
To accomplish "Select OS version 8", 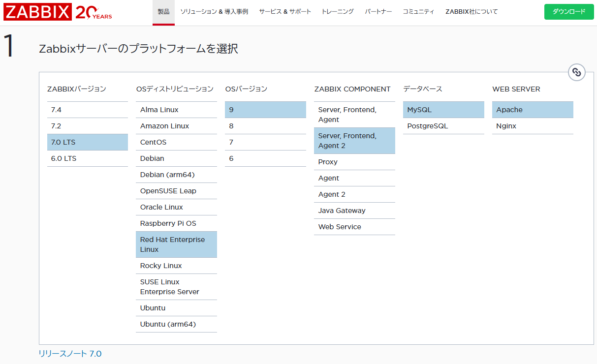I will tap(266, 126).
